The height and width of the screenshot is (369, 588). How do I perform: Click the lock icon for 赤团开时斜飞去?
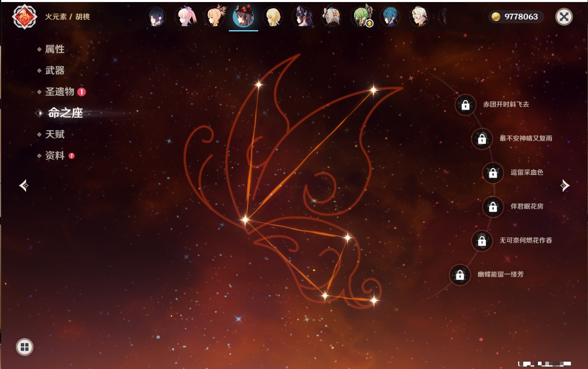[x=465, y=105]
